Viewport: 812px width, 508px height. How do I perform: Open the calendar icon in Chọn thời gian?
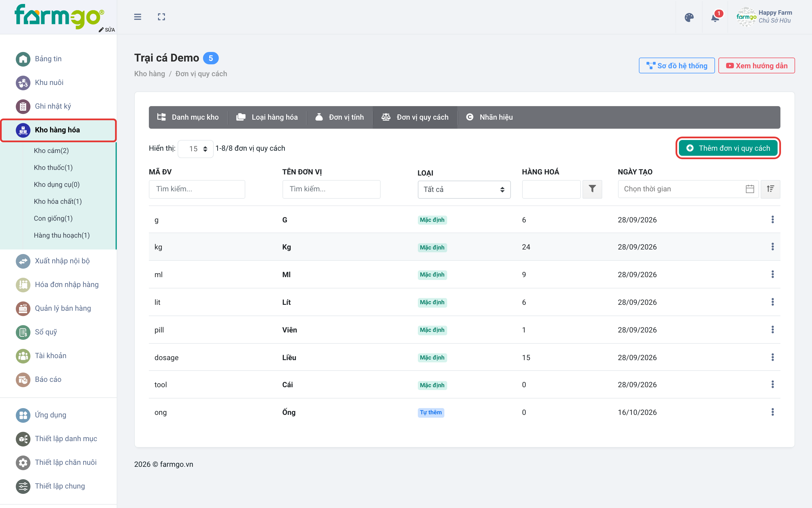click(x=750, y=189)
